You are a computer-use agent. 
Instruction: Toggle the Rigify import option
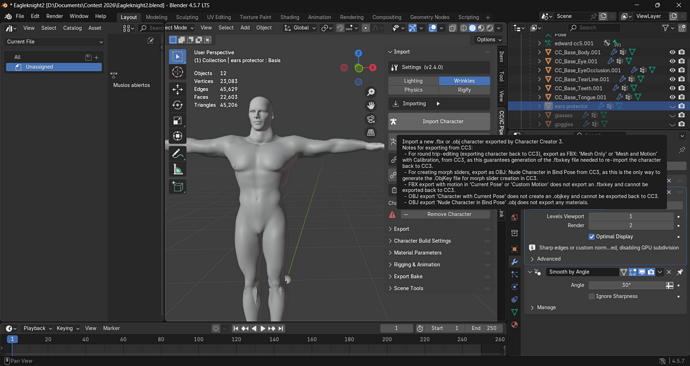tap(464, 90)
